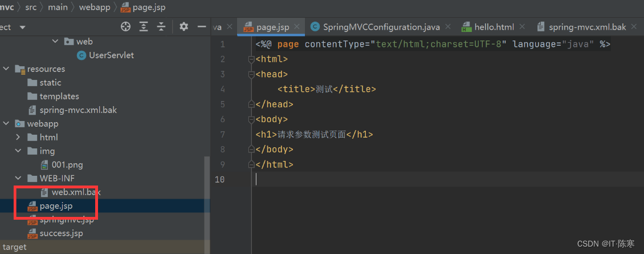644x254 pixels.
Task: Click the Expand All icon in Project toolbar
Action: pos(144,27)
